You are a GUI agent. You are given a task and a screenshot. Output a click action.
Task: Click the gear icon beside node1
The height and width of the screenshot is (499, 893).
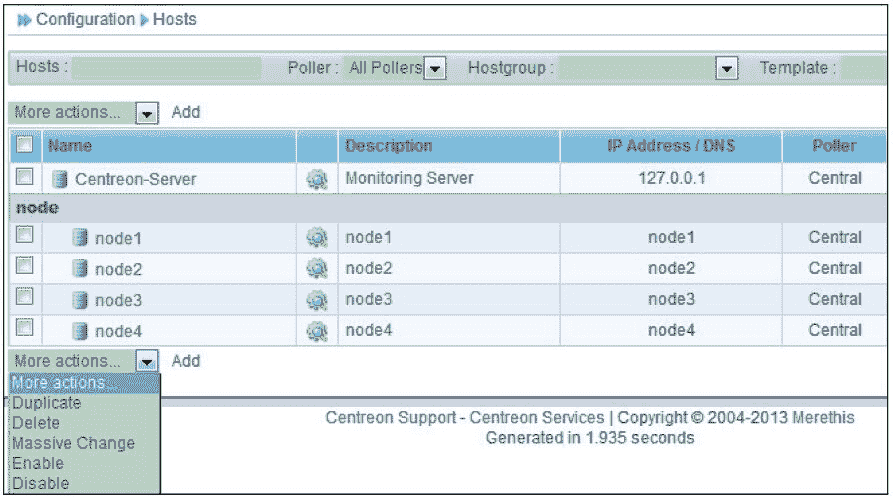point(317,238)
